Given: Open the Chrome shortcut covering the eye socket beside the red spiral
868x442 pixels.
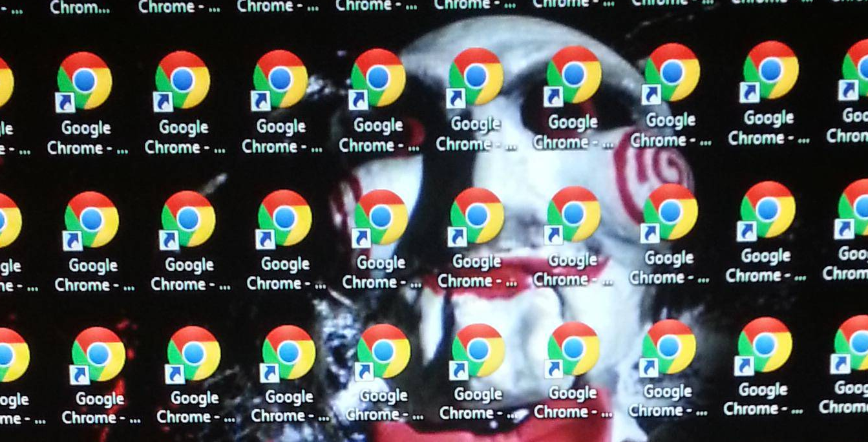Looking at the screenshot, I should tap(573, 74).
